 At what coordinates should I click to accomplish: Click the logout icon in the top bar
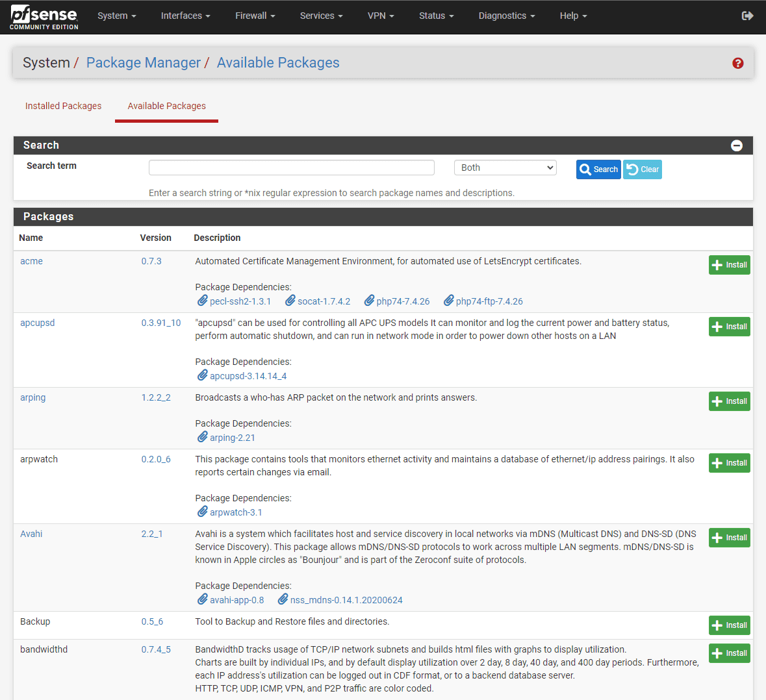(x=747, y=16)
